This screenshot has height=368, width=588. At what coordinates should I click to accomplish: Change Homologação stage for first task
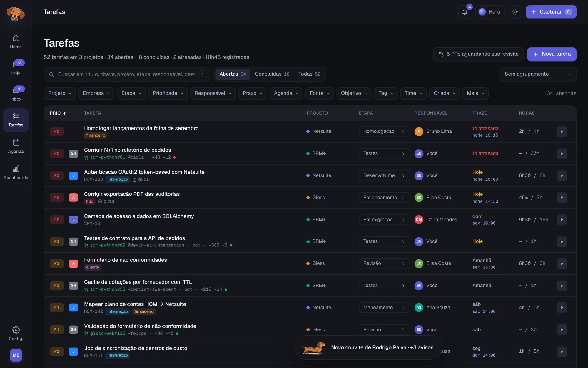point(384,132)
